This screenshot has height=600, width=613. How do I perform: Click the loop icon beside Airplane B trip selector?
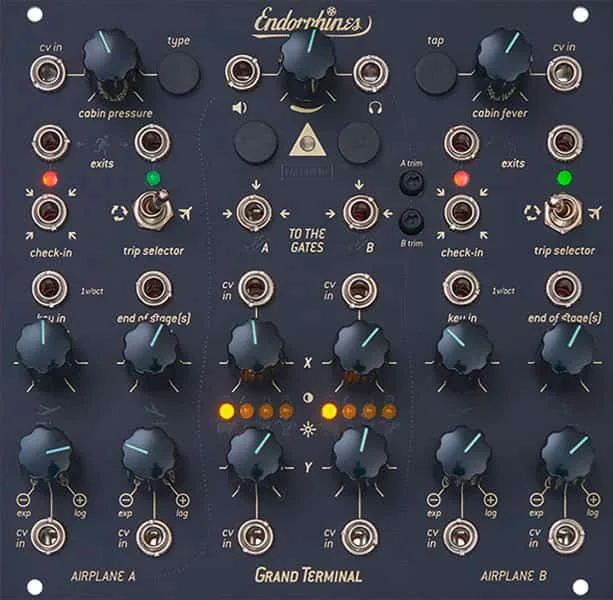click(531, 213)
